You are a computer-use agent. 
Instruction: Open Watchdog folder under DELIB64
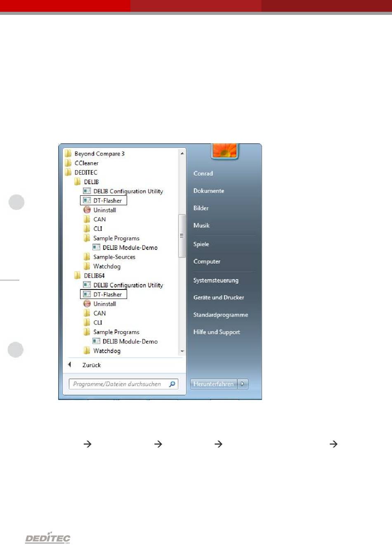(x=102, y=351)
